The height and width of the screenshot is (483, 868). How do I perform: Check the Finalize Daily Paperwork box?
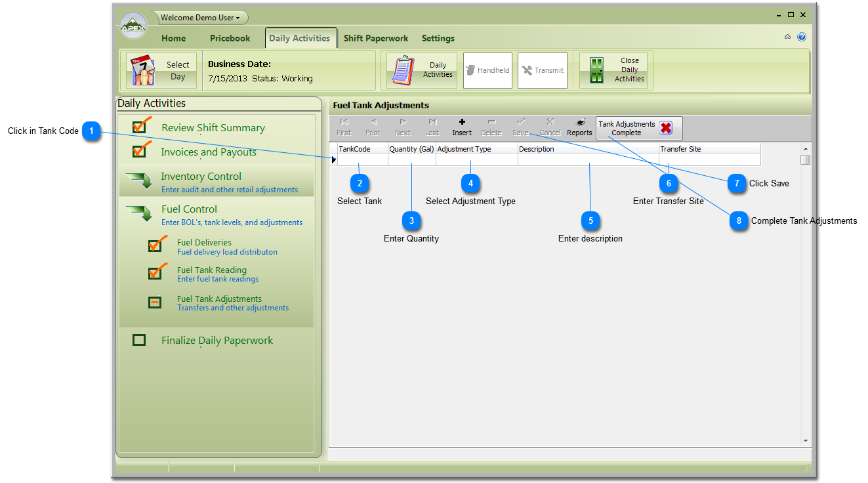139,340
